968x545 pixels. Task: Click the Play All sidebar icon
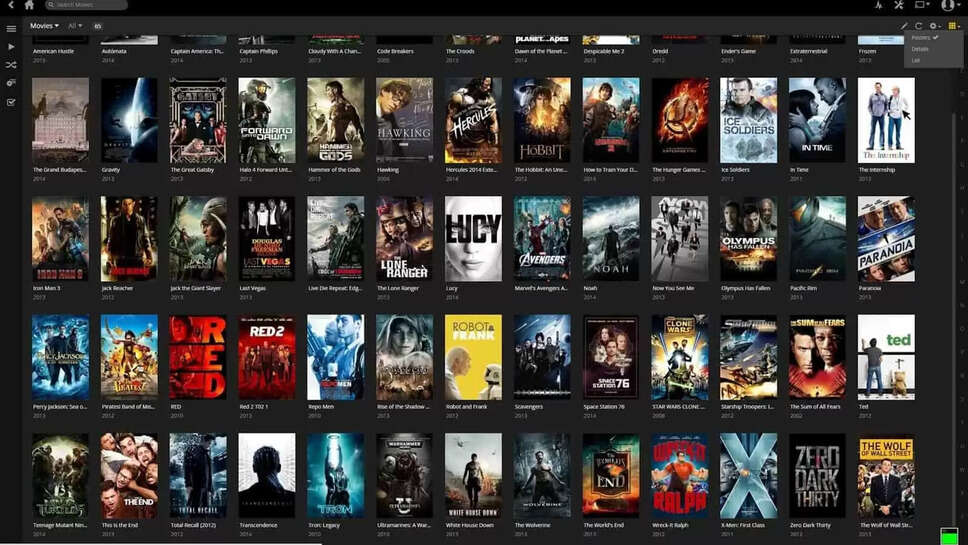pos(11,46)
